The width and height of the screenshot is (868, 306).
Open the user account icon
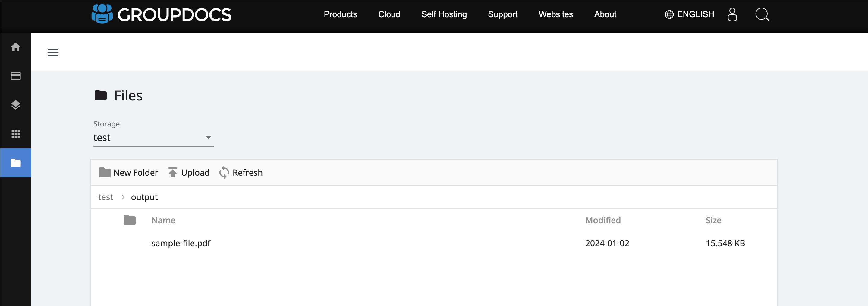pyautogui.click(x=733, y=14)
